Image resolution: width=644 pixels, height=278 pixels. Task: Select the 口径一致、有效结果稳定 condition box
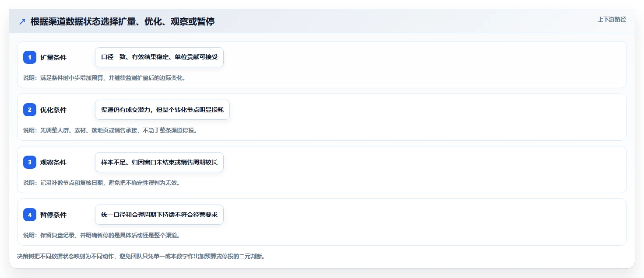pyautogui.click(x=159, y=57)
